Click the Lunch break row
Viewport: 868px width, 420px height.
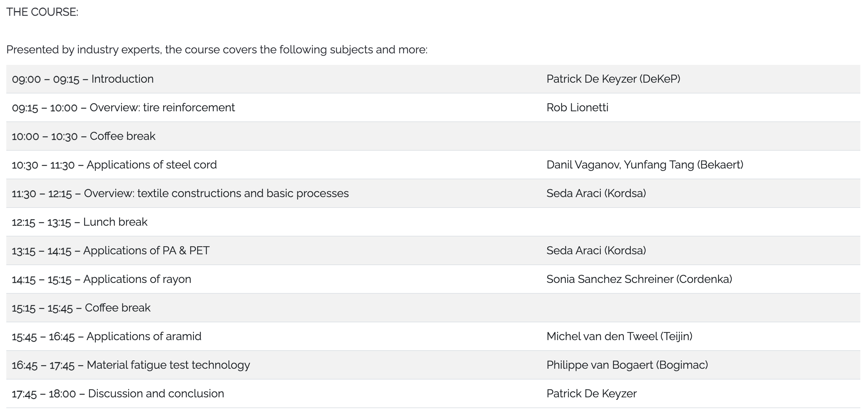point(433,222)
